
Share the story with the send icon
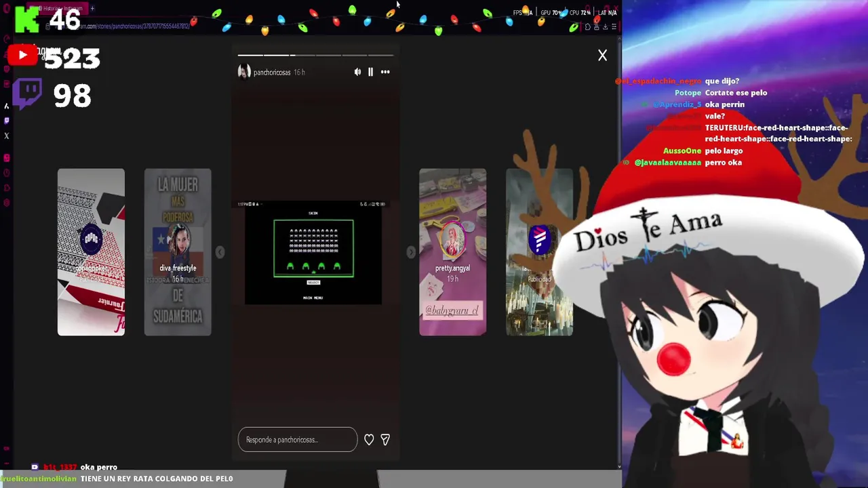click(385, 440)
